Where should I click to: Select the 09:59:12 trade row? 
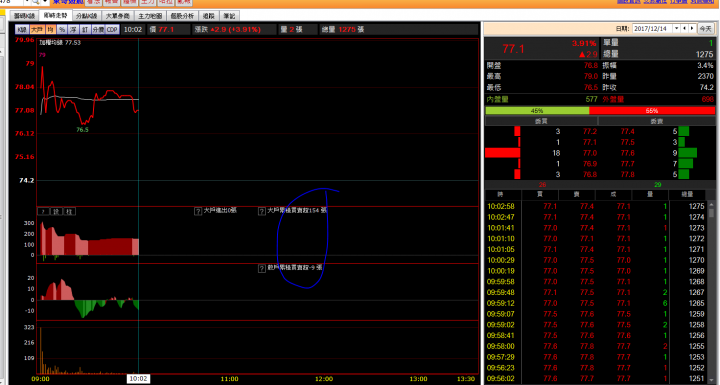tap(596, 303)
